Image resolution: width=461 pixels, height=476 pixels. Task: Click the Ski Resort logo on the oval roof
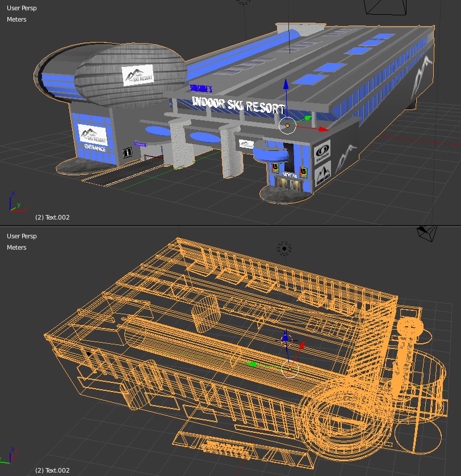click(137, 75)
